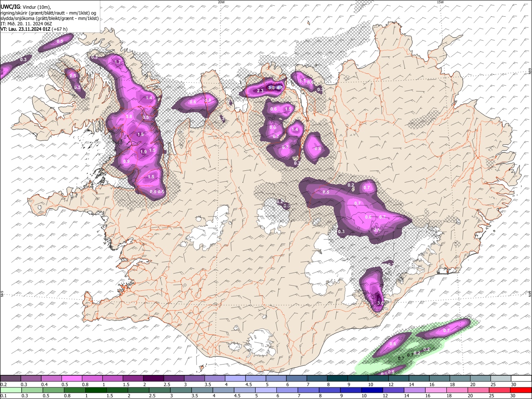The width and height of the screenshot is (532, 399).
Task: Click the bright magenta swatch above 0.5 in upper legend row
Action: 71,379
